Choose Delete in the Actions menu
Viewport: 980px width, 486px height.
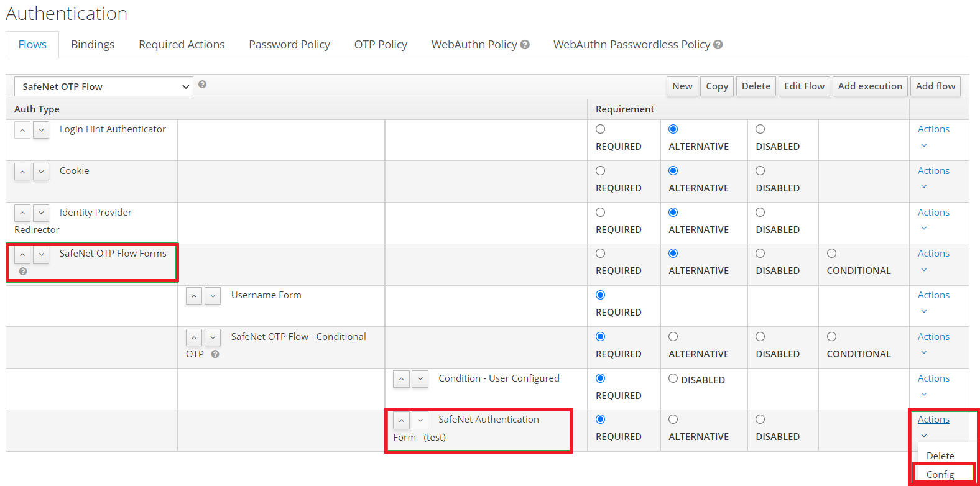(x=940, y=456)
